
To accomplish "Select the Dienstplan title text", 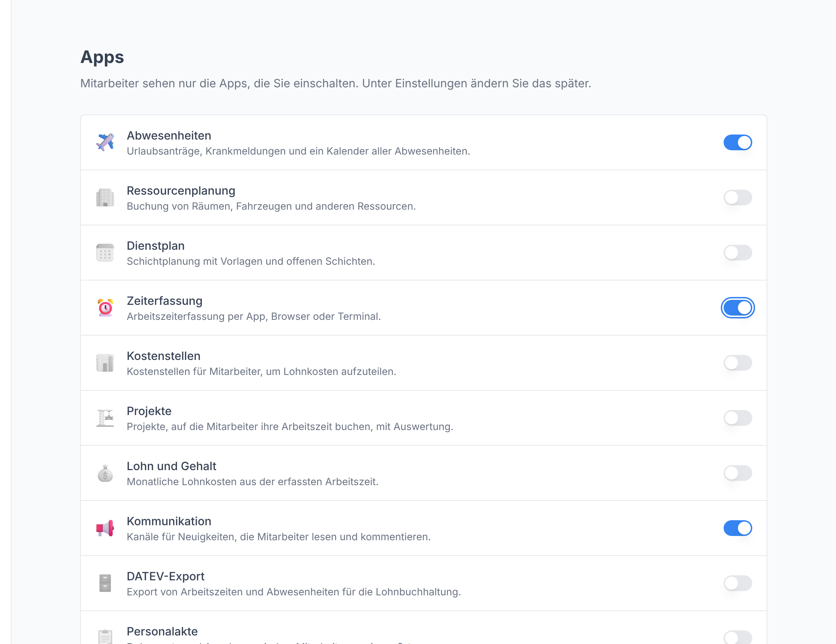I will 155,246.
